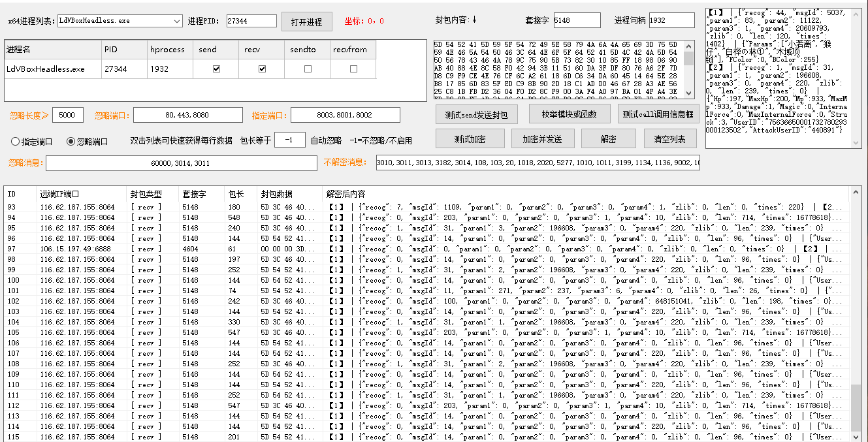Click the packet list vertical scrollbar
Image resolution: width=868 pixels, height=442 pixels.
(856, 313)
